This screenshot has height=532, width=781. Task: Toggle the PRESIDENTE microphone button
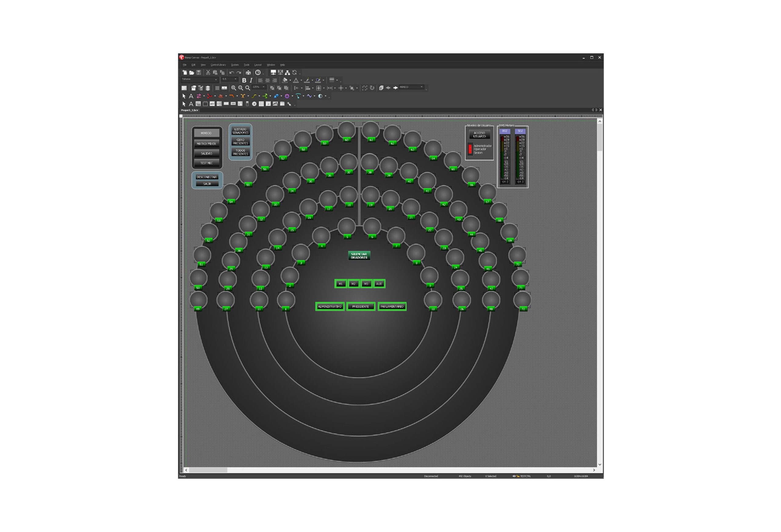pos(360,306)
